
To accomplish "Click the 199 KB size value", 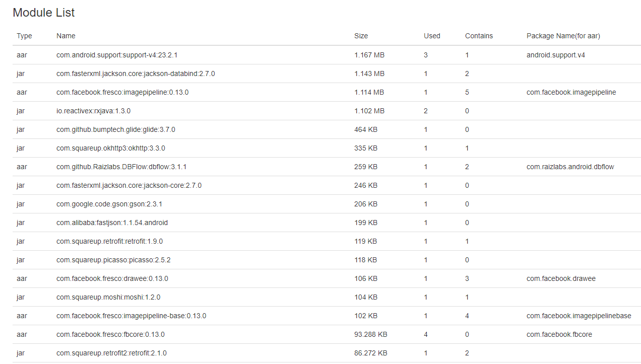I will 366,223.
